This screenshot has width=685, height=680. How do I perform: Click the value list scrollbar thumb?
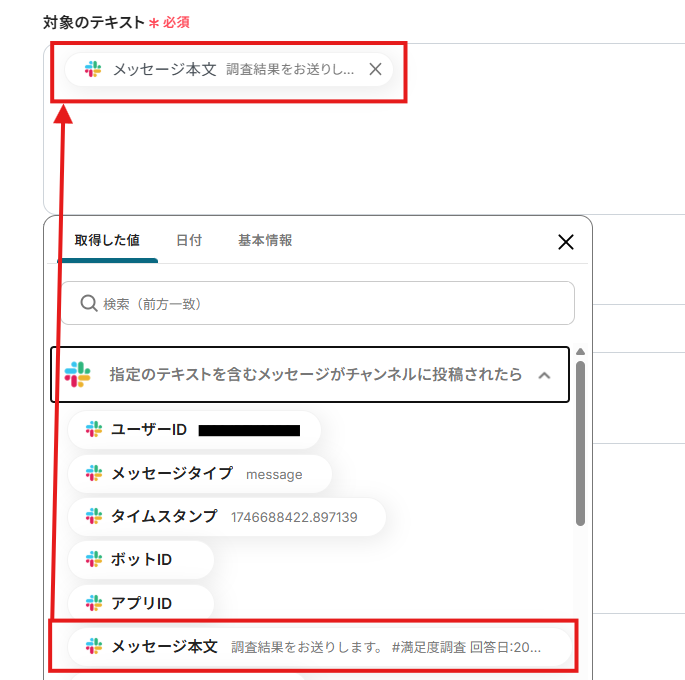tap(580, 443)
